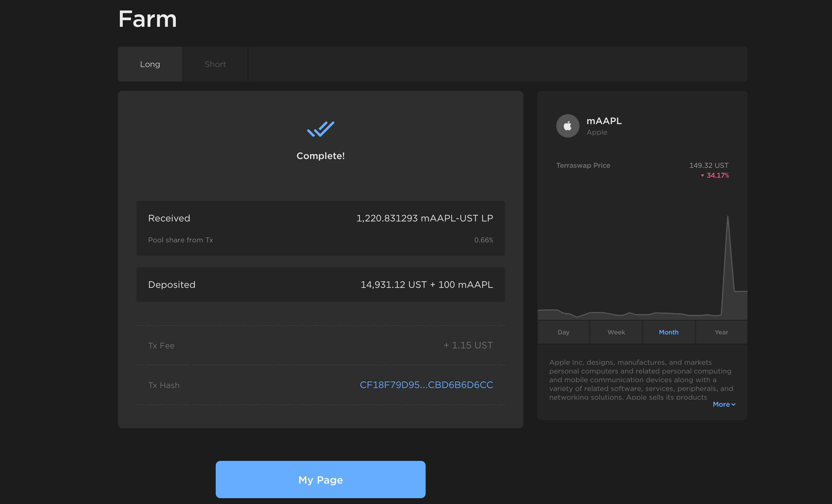Click the blue double-checkmark complete icon
Image resolution: width=832 pixels, height=504 pixels.
[x=320, y=129]
